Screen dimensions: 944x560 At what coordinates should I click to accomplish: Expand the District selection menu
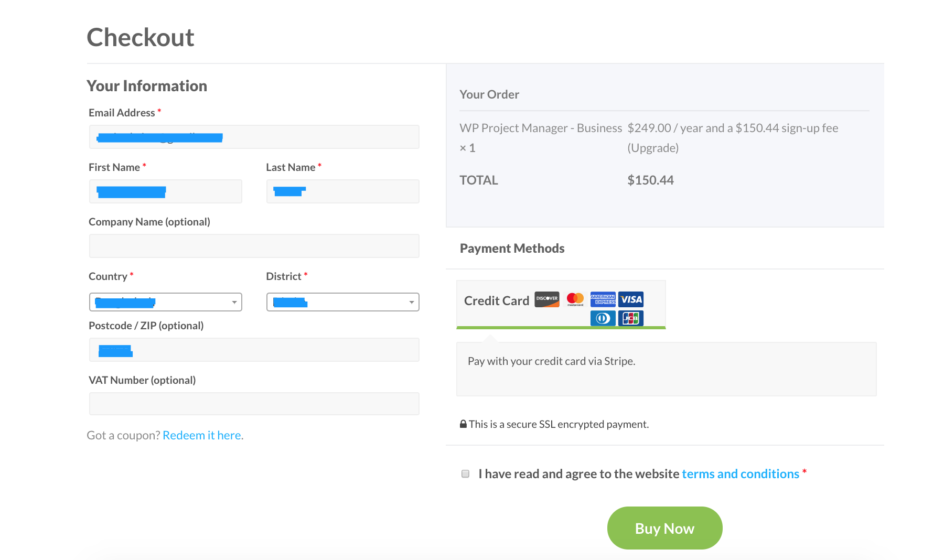[411, 302]
